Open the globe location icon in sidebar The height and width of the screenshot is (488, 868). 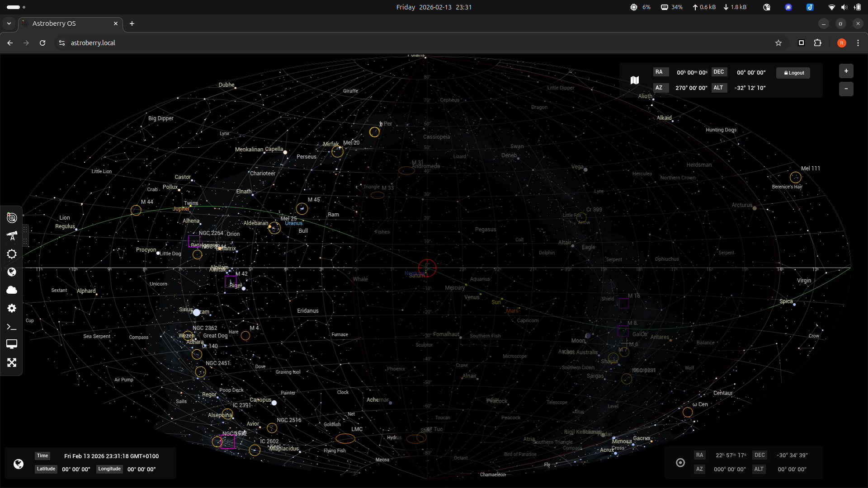click(x=12, y=272)
